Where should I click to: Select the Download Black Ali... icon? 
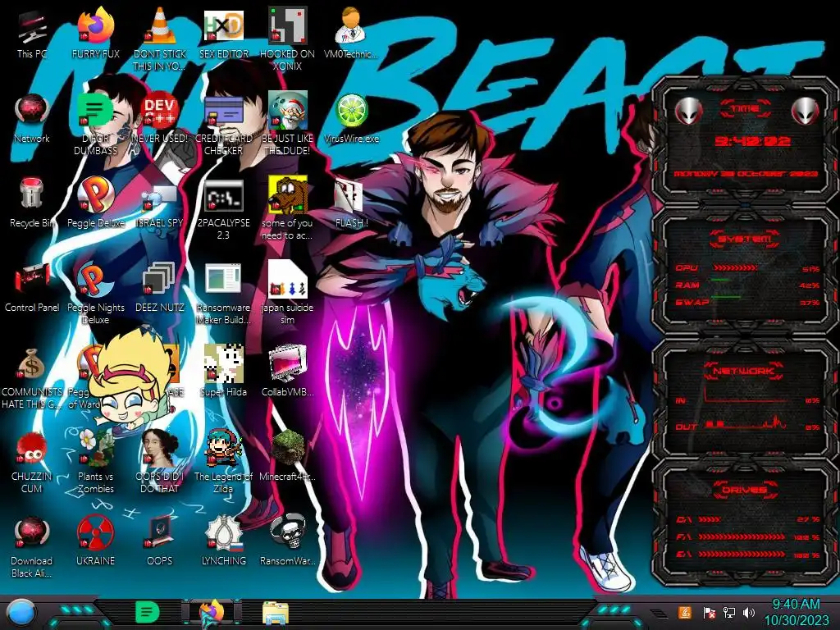(32, 532)
